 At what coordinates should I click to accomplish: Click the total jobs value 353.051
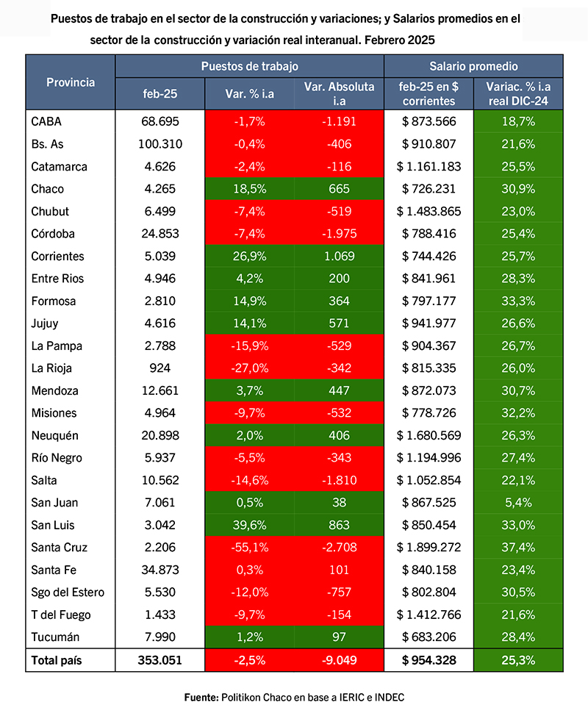159,660
